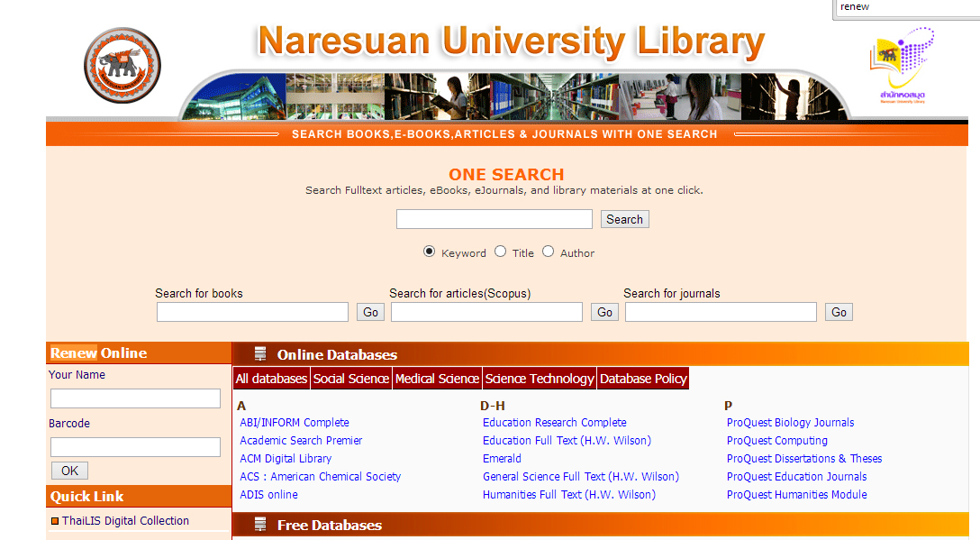Viewport: 980px width, 540px height.
Task: Select the Author radio button
Action: point(549,252)
